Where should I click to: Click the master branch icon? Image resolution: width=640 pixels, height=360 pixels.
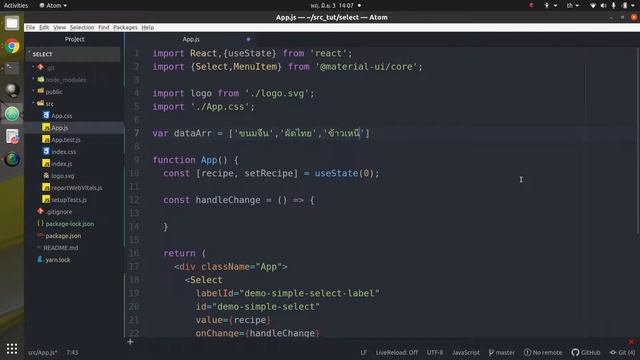click(x=491, y=352)
